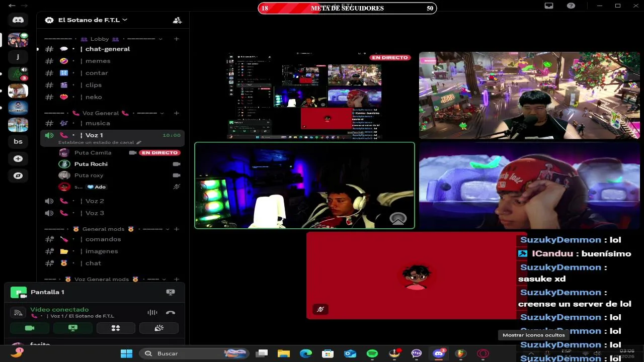Open Outlook from taskbar
The height and width of the screenshot is (362, 644).
pyautogui.click(x=350, y=353)
